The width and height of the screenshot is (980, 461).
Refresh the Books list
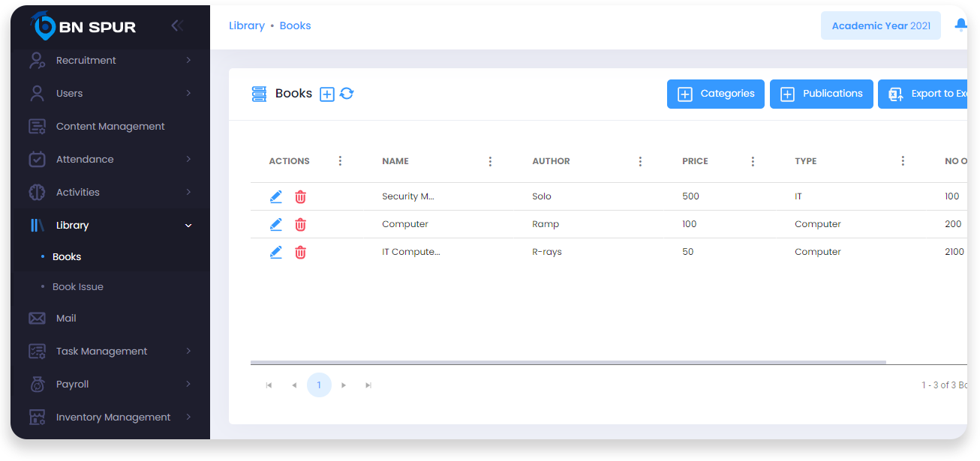[x=347, y=94]
